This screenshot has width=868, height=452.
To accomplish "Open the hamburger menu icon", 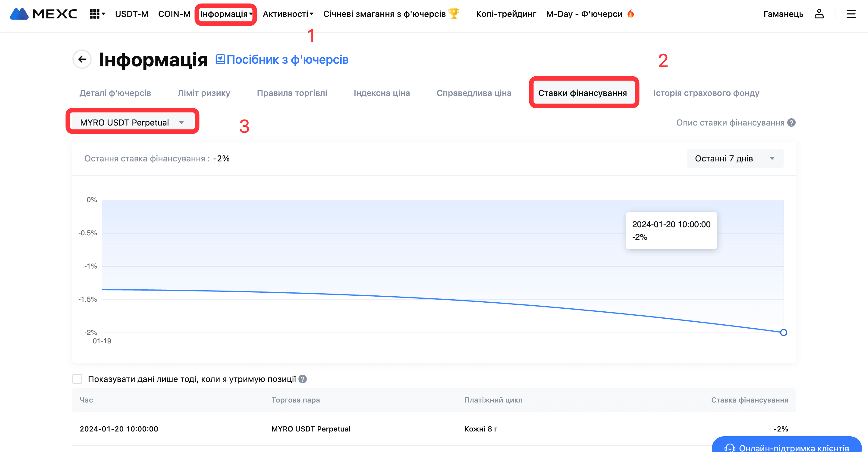I will (851, 14).
